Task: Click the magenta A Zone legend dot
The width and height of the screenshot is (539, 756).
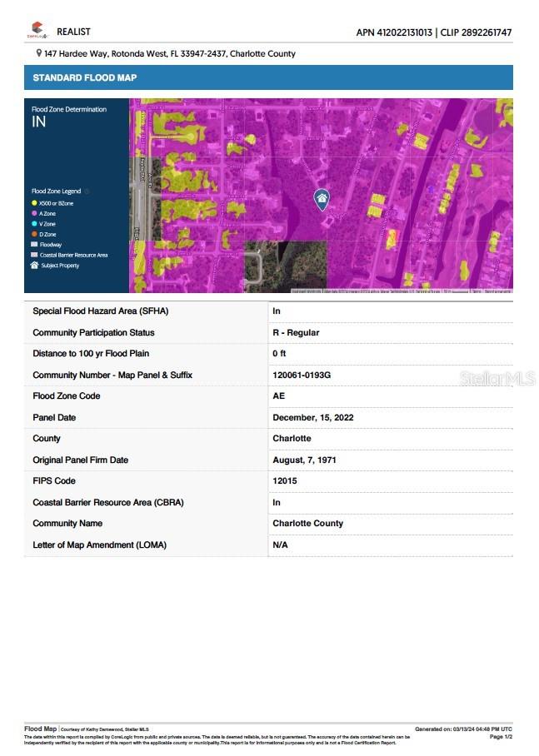Action: tap(34, 213)
